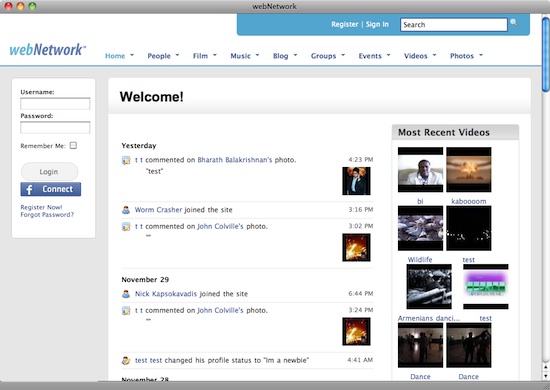Expand the Music dropdown arrow
This screenshot has width=550, height=390.
[257, 55]
